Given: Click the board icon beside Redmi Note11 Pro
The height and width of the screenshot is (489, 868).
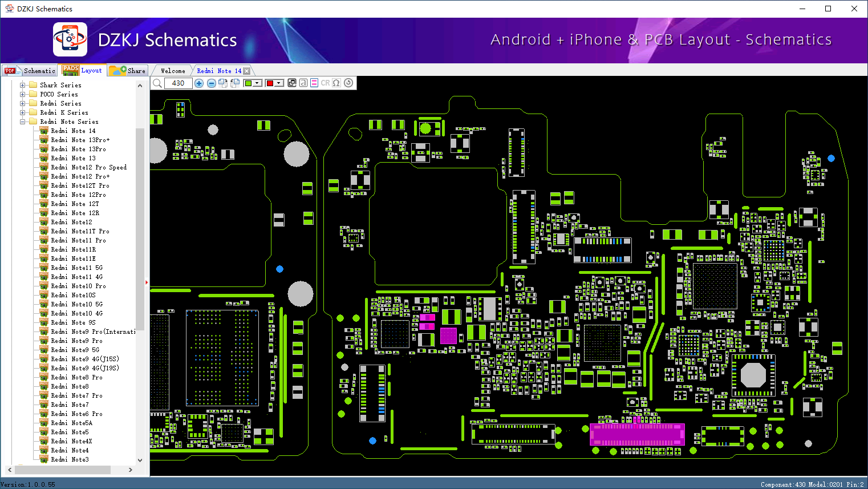Looking at the screenshot, I should 44,240.
